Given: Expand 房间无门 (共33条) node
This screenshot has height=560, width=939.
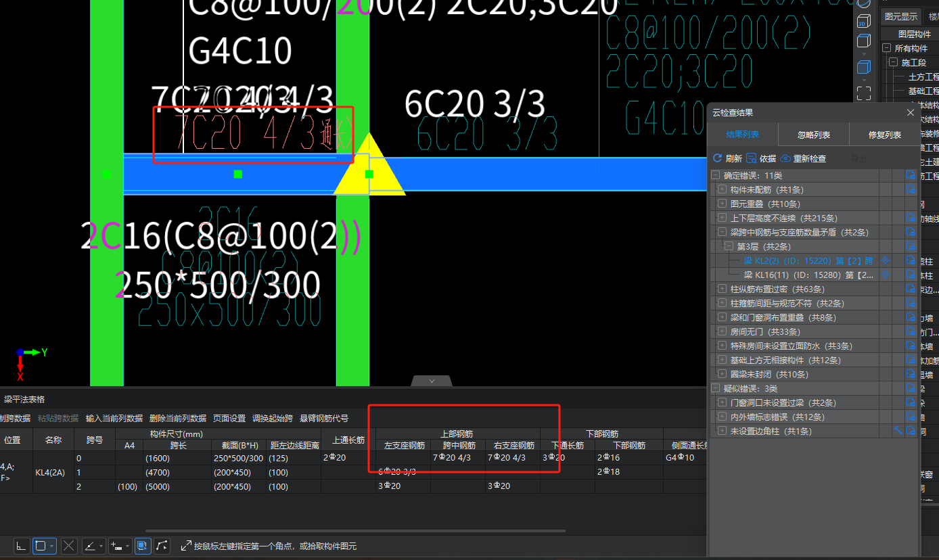Looking at the screenshot, I should (x=722, y=331).
